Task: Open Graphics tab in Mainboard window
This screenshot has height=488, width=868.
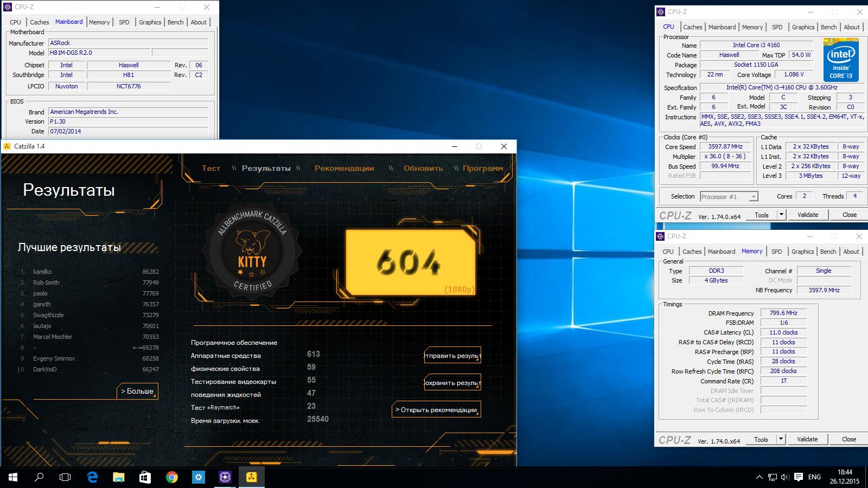Action: tap(150, 22)
